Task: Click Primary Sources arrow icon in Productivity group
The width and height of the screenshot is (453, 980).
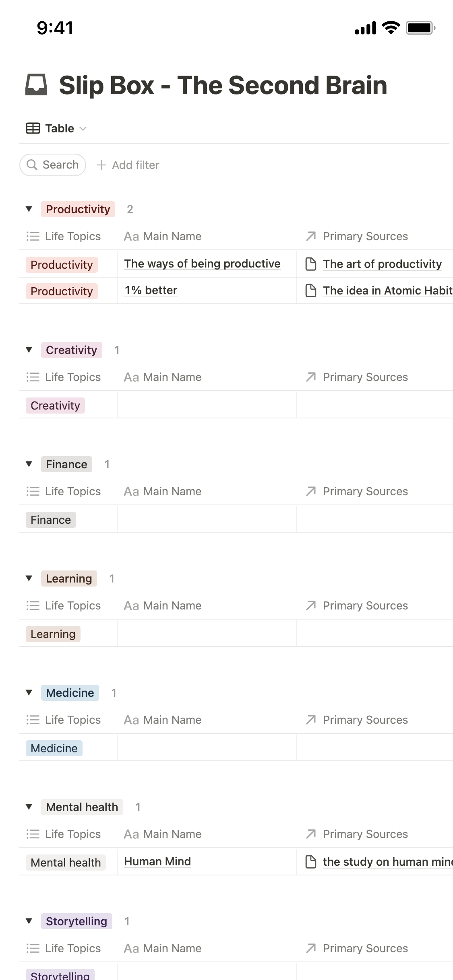Action: click(311, 236)
